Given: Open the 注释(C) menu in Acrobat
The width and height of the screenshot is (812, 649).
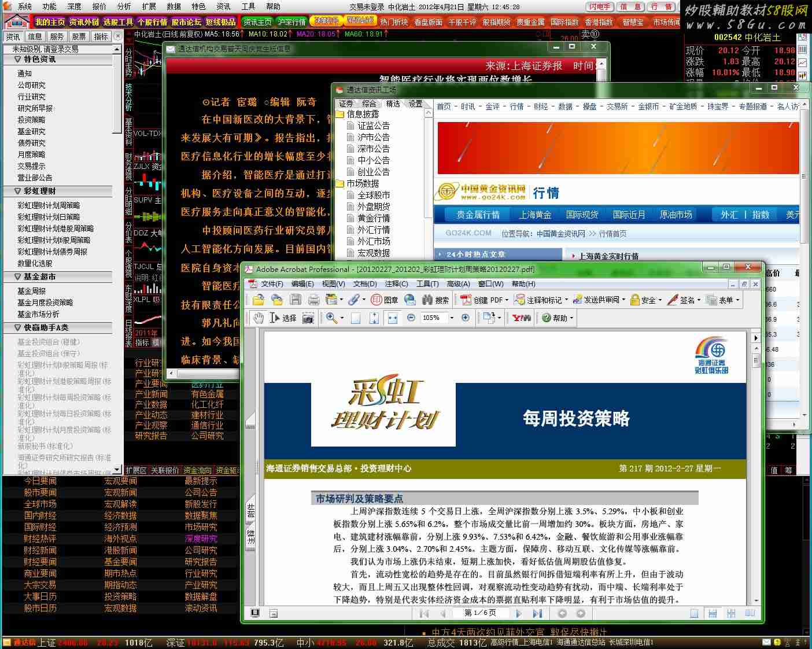Looking at the screenshot, I should click(x=396, y=284).
